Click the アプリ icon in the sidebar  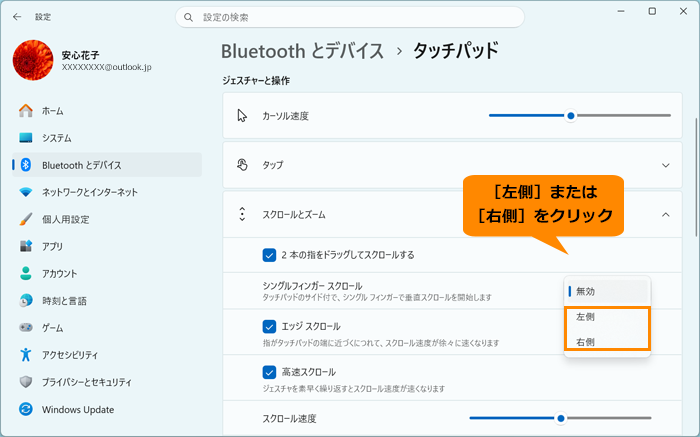tap(26, 246)
